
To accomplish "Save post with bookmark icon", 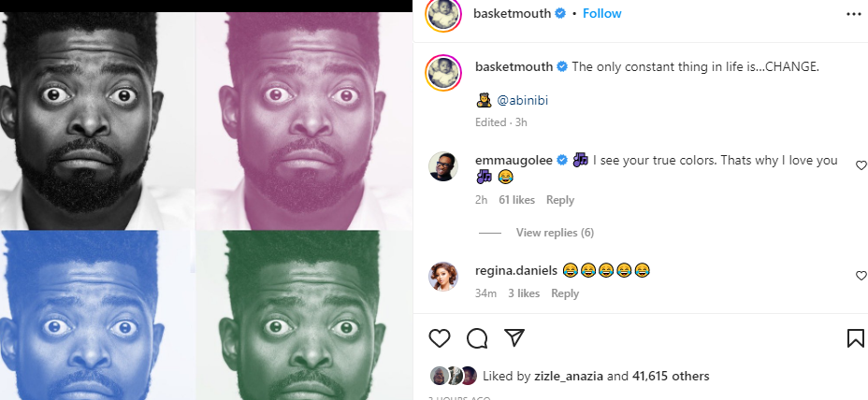I will (x=855, y=337).
